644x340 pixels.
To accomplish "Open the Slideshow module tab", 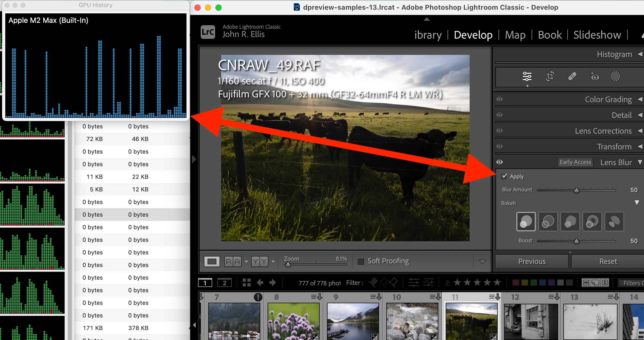I will (597, 35).
